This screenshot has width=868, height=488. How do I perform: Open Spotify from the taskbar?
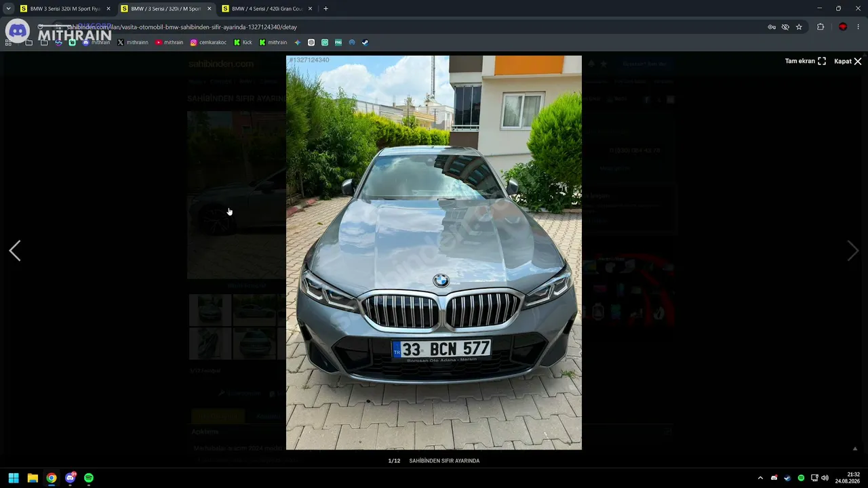coord(89,478)
